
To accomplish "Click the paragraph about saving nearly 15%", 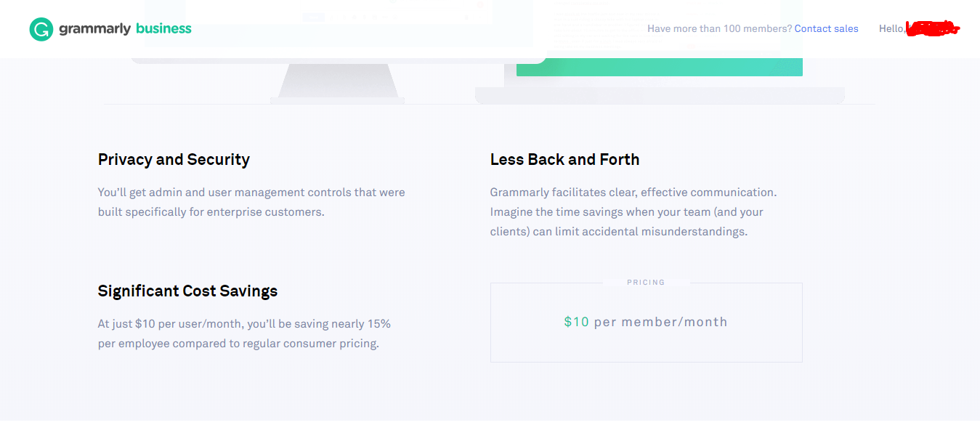I will click(244, 333).
